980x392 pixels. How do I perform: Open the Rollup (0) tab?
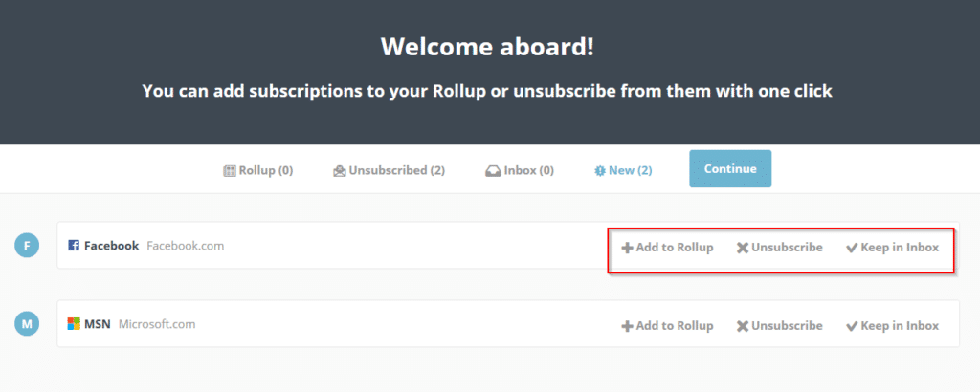pos(258,170)
